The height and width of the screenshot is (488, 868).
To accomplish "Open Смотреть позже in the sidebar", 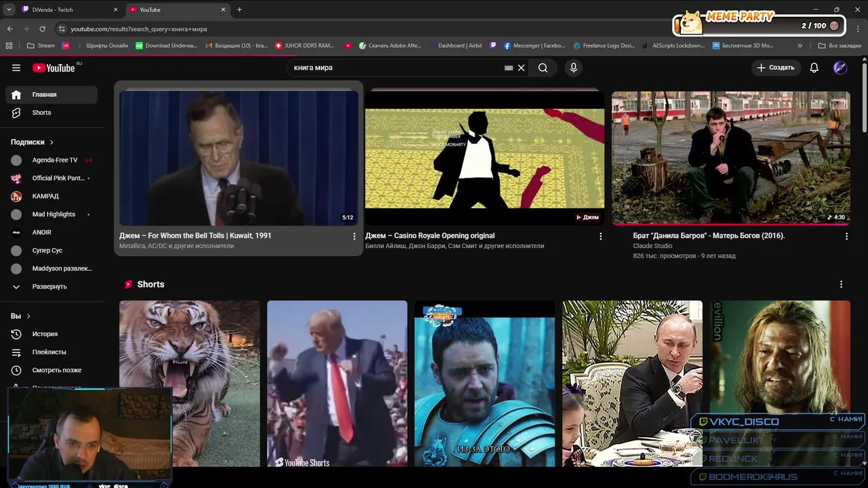I will pyautogui.click(x=52, y=370).
